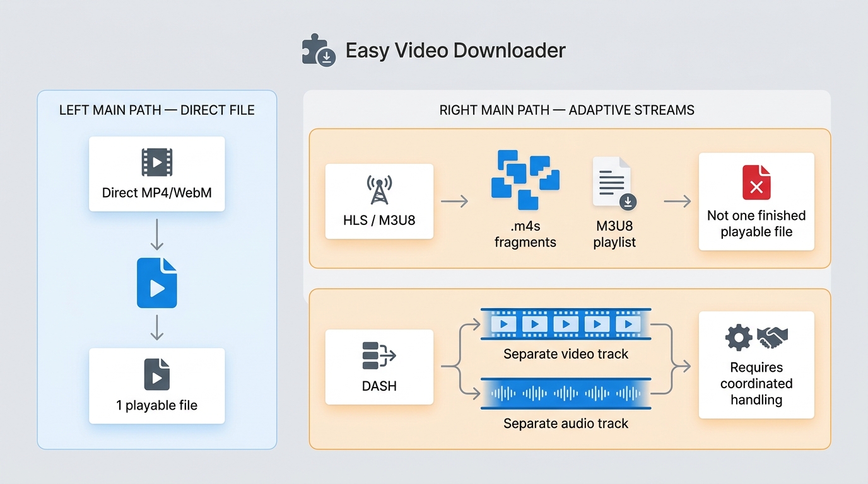Click the blue .m4s fragments squares icon
This screenshot has width=868, height=484.
point(525,180)
